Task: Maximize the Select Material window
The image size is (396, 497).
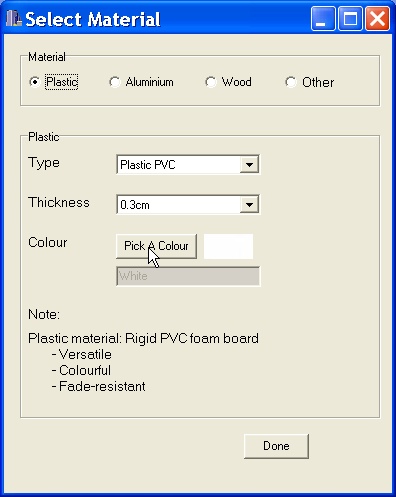Action: pyautogui.click(x=350, y=19)
